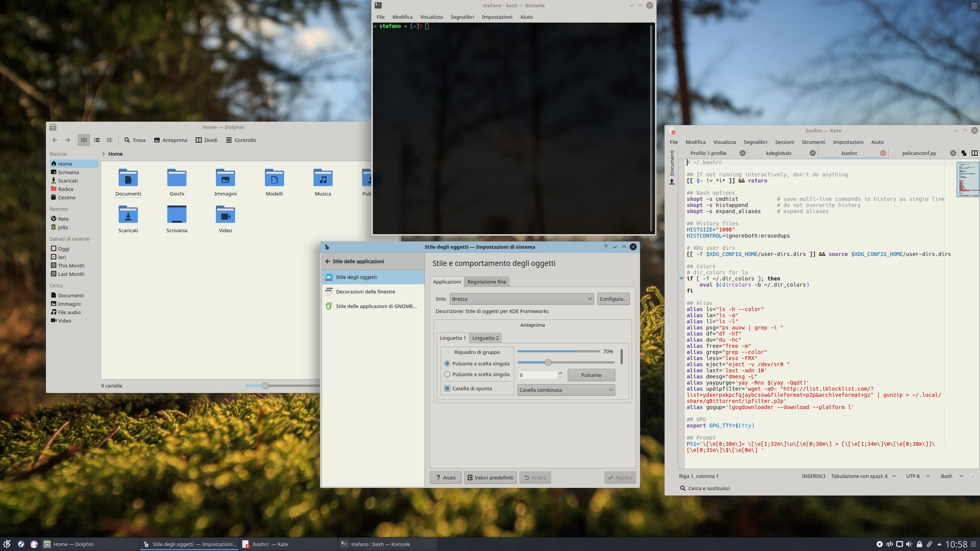Click the lock screen tray icon
The height and width of the screenshot is (551, 980).
click(920, 544)
